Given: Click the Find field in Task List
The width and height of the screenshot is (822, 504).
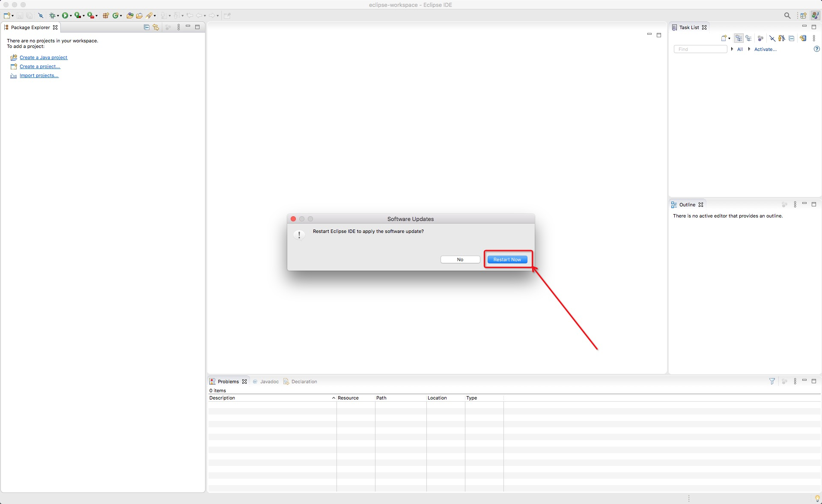Looking at the screenshot, I should 700,49.
